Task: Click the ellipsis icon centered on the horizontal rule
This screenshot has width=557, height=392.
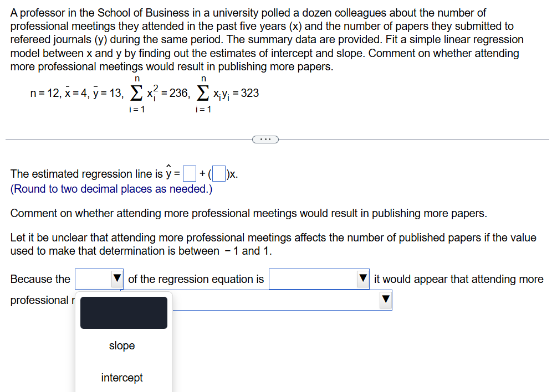Action: (x=265, y=139)
